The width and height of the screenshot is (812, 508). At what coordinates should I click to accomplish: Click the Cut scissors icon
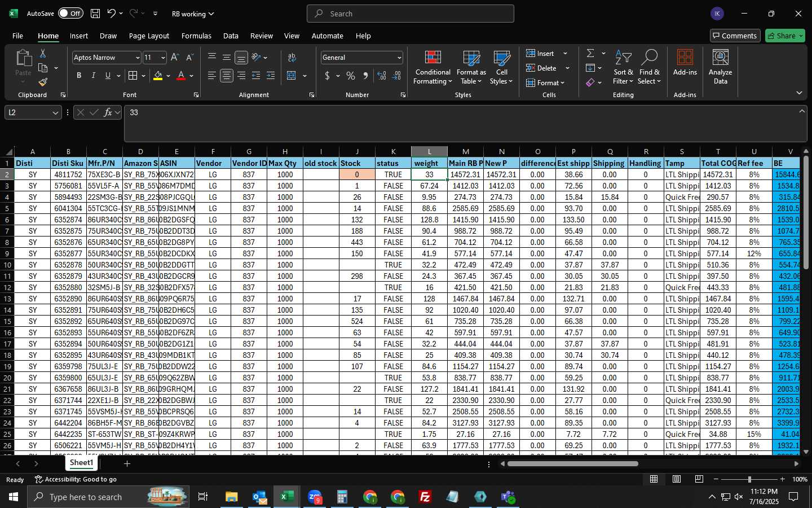43,53
